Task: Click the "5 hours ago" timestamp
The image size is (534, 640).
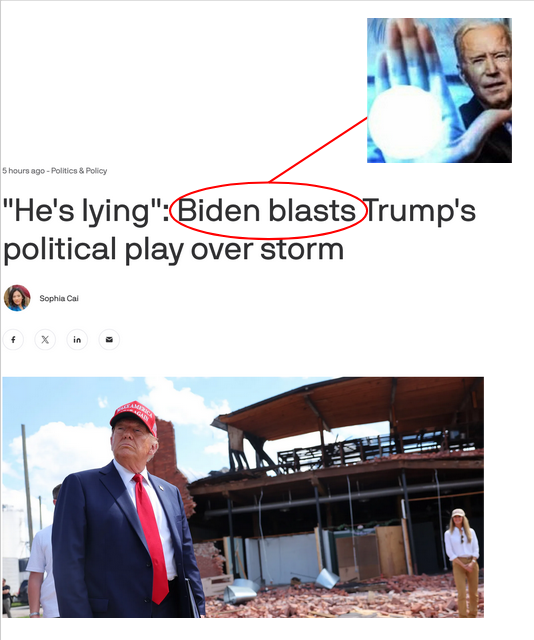Action: (23, 171)
